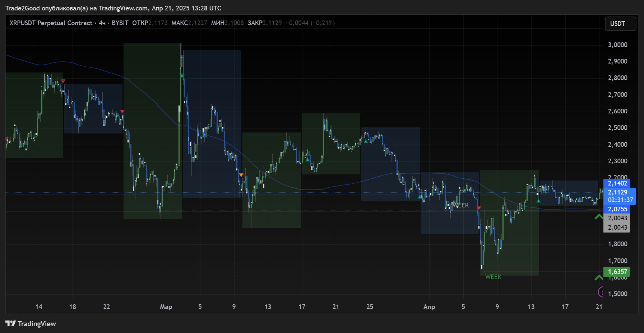Click the XRPUSDT Perpetual Contract symbol title

[x=51, y=23]
